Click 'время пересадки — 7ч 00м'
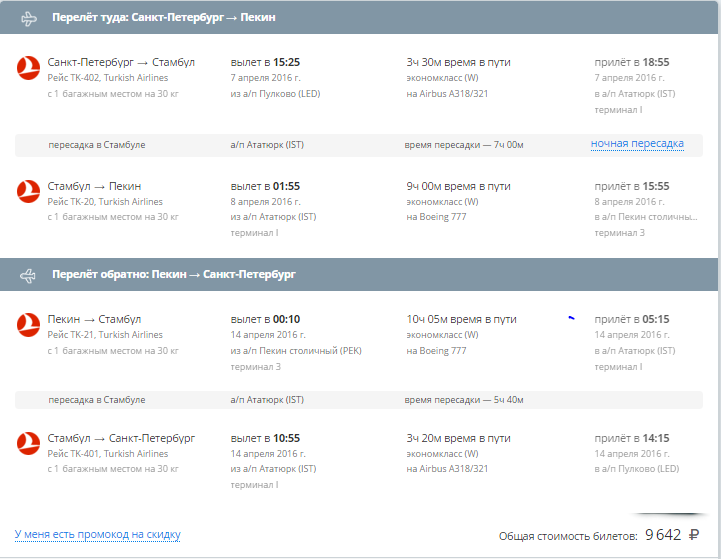 click(464, 145)
